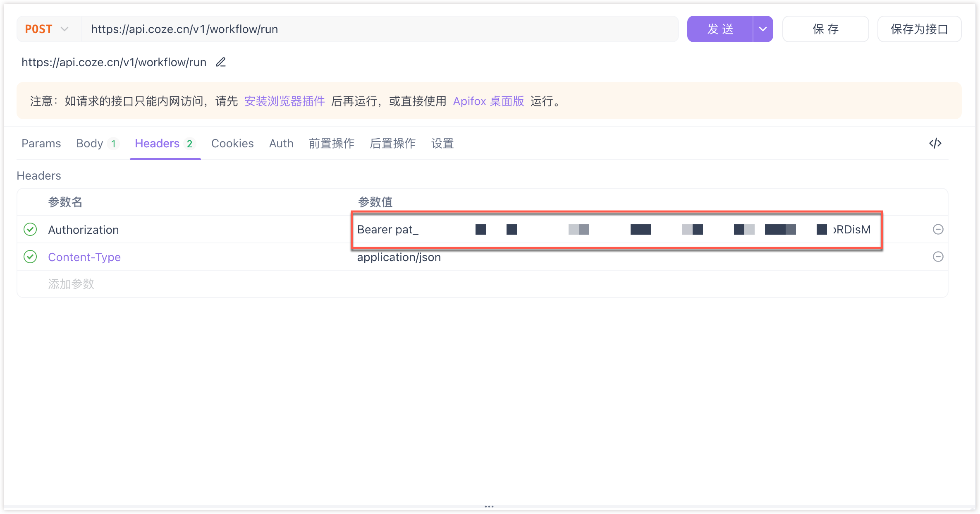Select the Auth tab
This screenshot has height=514, width=980.
tap(281, 143)
